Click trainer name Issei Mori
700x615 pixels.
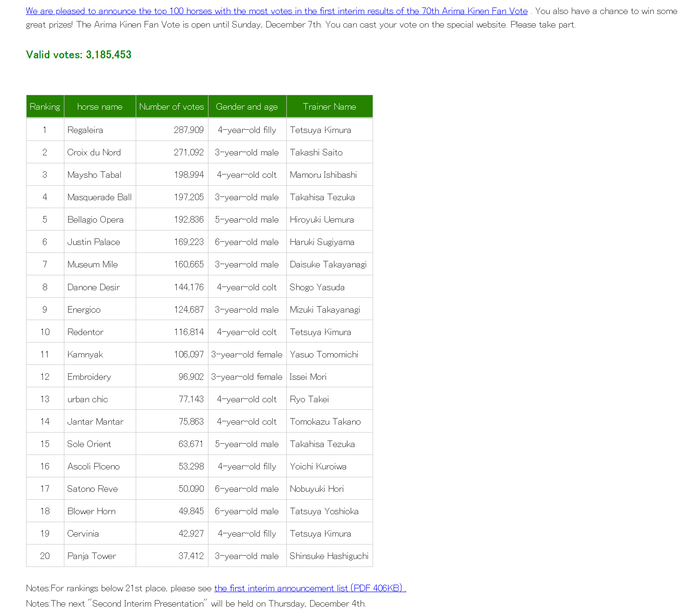coord(308,377)
